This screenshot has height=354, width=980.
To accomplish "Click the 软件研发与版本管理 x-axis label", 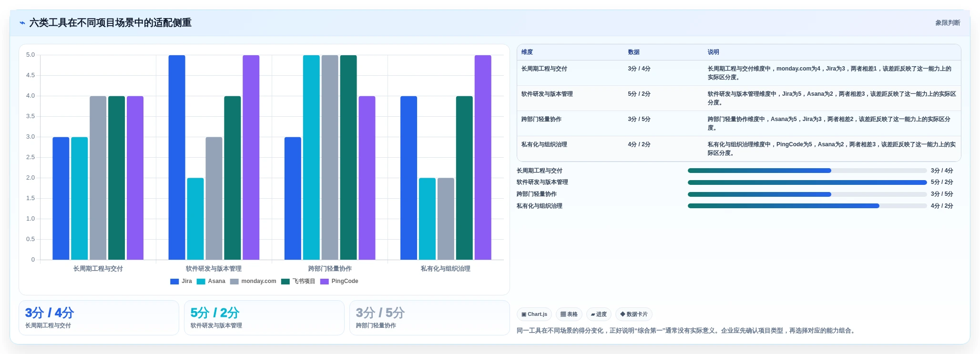I will pyautogui.click(x=214, y=269).
